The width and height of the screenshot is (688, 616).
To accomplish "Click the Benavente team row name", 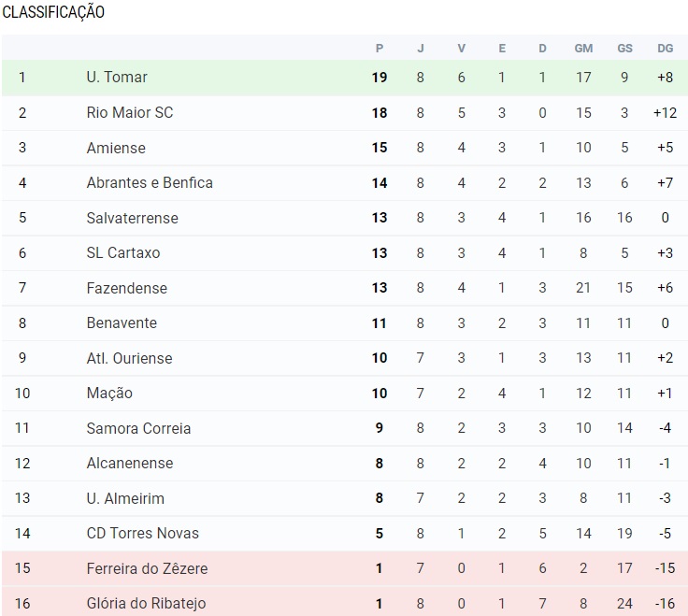I will 122,322.
